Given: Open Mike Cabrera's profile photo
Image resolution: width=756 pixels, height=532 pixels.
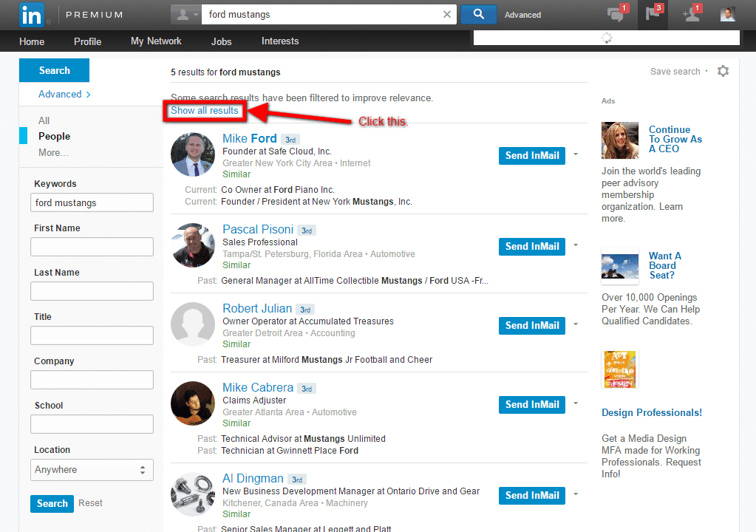Looking at the screenshot, I should pos(193,403).
